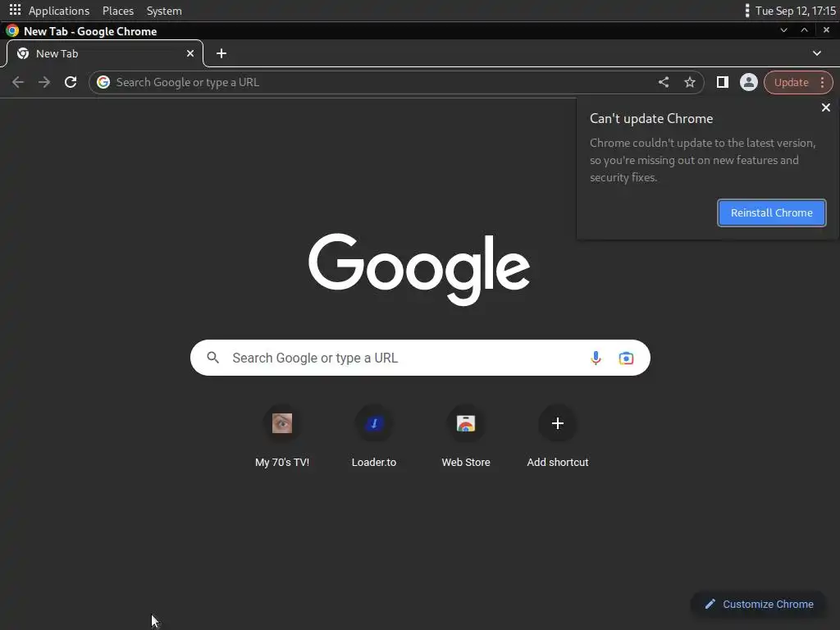840x630 pixels.
Task: Click the panel vertical dots icon
Action: point(746,11)
